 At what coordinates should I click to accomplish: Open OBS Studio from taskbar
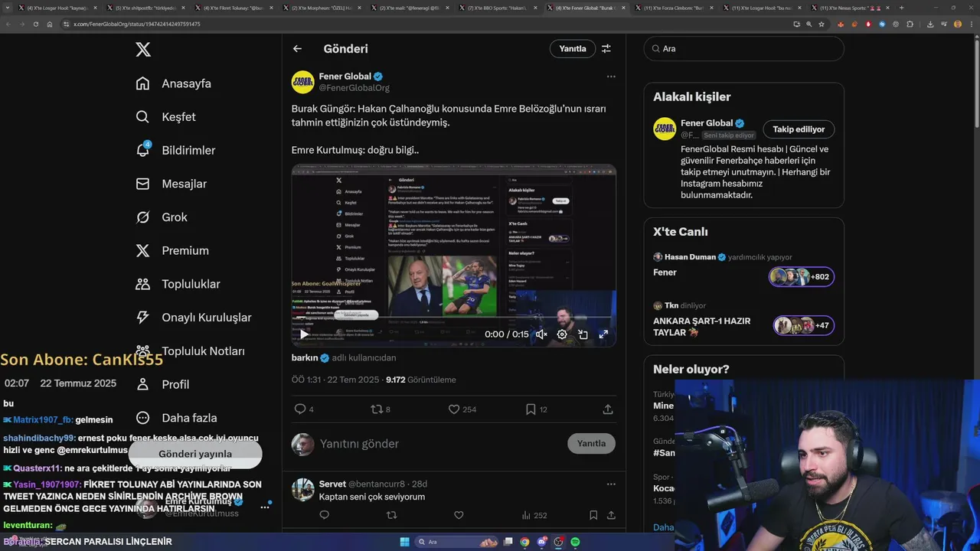[558, 542]
